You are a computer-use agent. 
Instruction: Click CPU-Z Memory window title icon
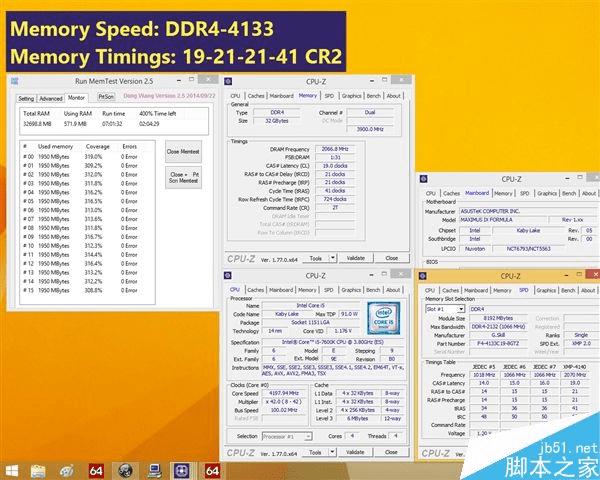(228, 81)
